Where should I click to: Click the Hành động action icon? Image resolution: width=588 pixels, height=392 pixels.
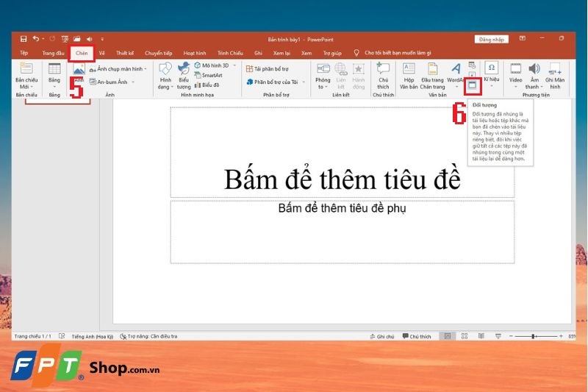359,76
